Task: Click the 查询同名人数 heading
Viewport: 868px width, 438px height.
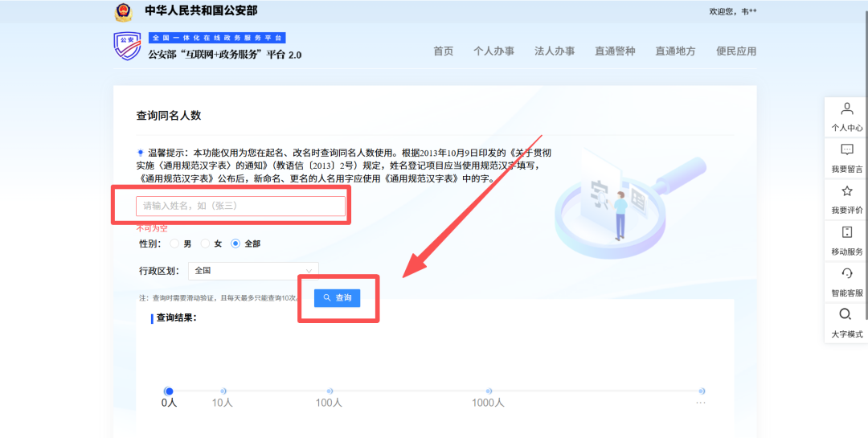Action: coord(168,116)
